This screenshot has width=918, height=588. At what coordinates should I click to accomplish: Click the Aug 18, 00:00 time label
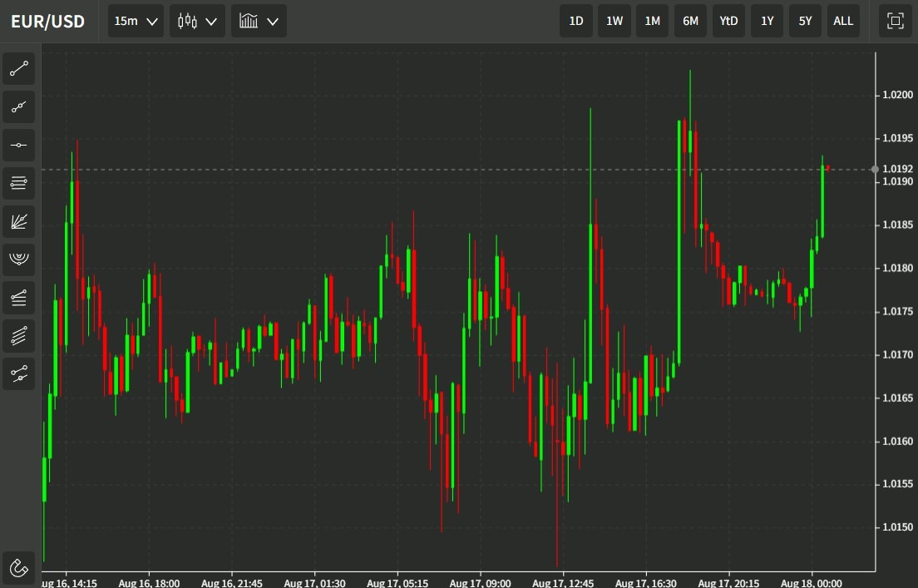pyautogui.click(x=812, y=583)
